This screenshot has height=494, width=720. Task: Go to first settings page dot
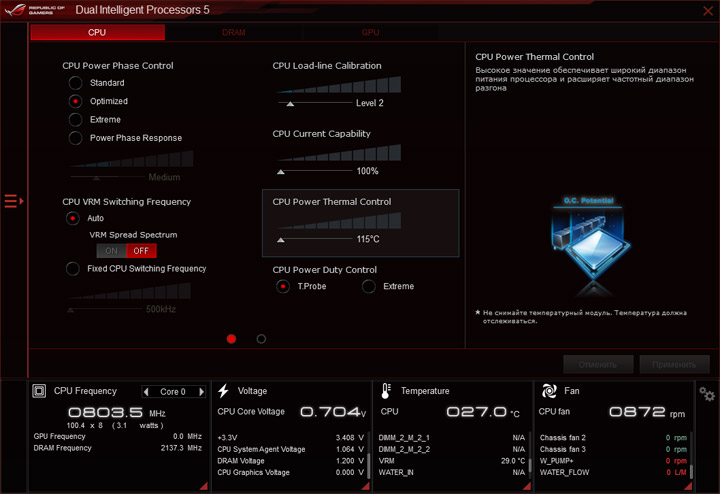click(x=231, y=339)
